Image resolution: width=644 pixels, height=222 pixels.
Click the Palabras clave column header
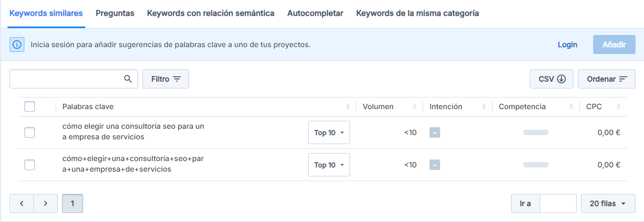pyautogui.click(x=88, y=106)
